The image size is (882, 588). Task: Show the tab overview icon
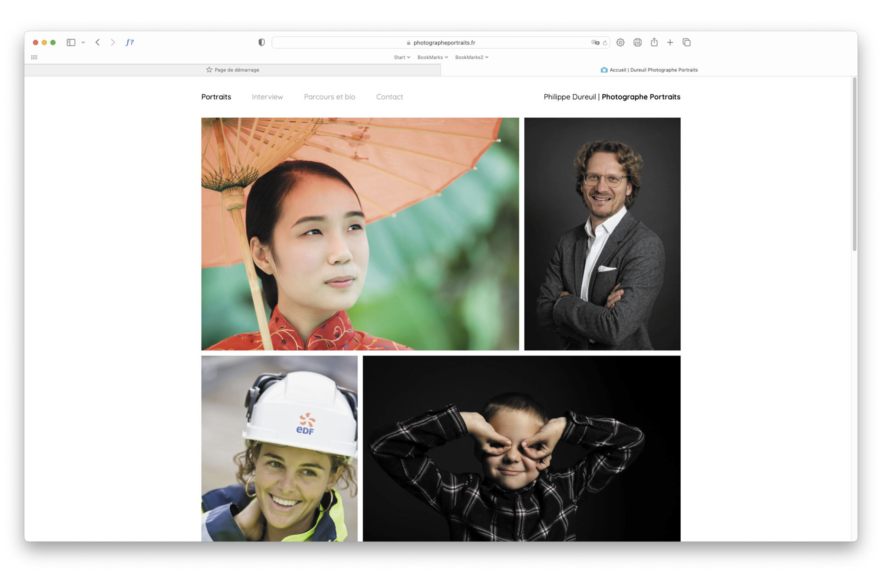687,42
